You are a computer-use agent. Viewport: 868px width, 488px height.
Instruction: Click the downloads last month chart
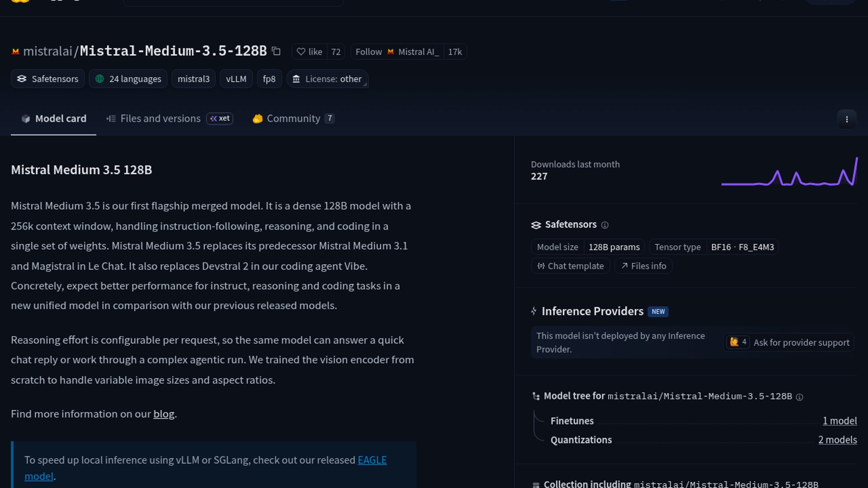coord(789,172)
